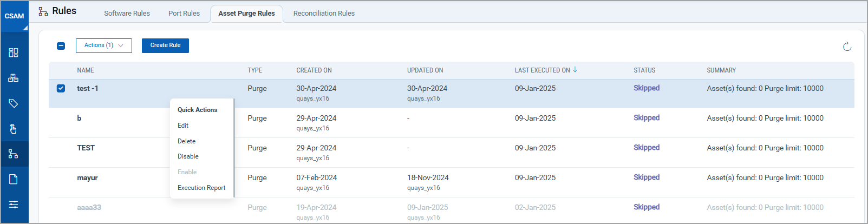Uncheck the test -1 rule checkbox
This screenshot has height=224, width=868.
(61, 88)
